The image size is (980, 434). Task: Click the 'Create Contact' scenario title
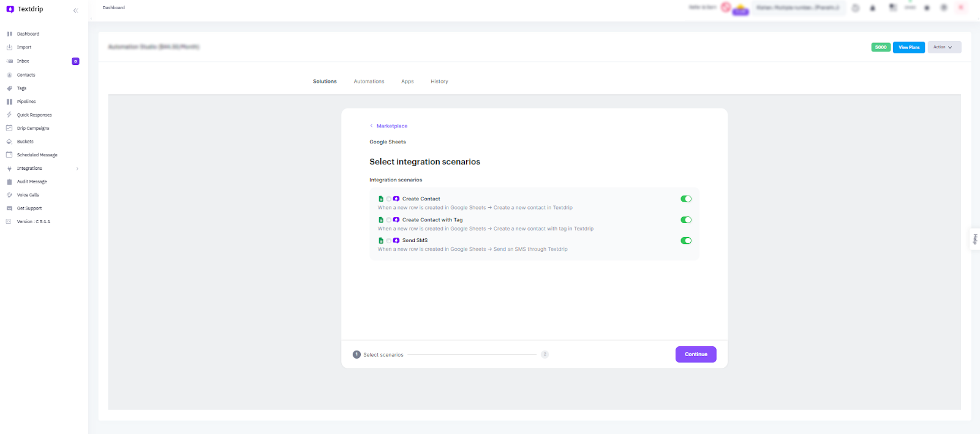pyautogui.click(x=421, y=199)
